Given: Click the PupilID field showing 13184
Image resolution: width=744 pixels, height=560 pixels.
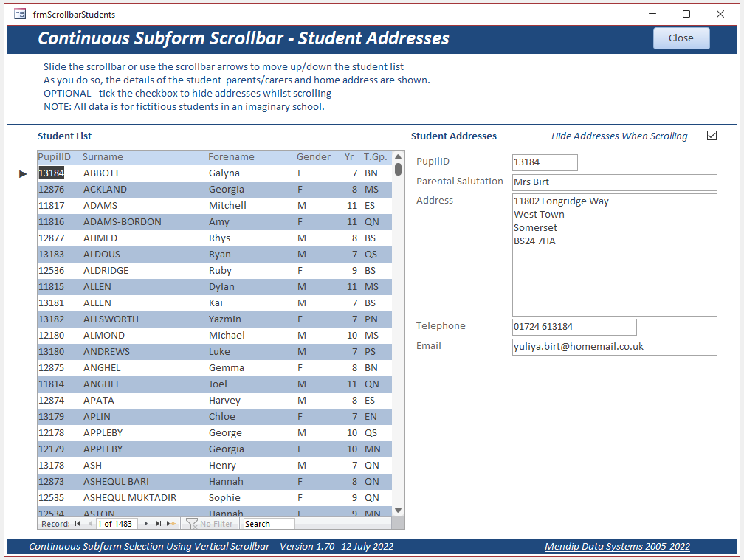Looking at the screenshot, I should (545, 162).
